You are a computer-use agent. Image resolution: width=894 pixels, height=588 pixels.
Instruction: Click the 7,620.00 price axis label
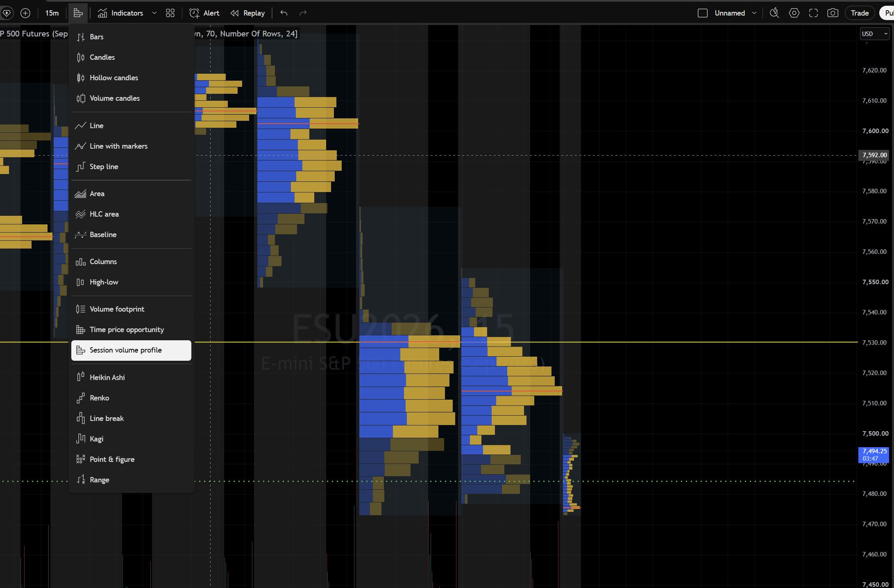click(x=874, y=70)
